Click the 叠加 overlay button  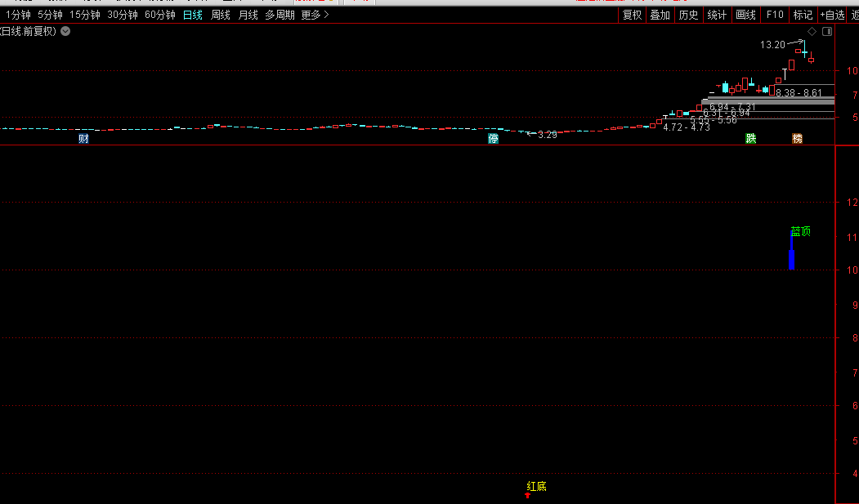(x=660, y=15)
